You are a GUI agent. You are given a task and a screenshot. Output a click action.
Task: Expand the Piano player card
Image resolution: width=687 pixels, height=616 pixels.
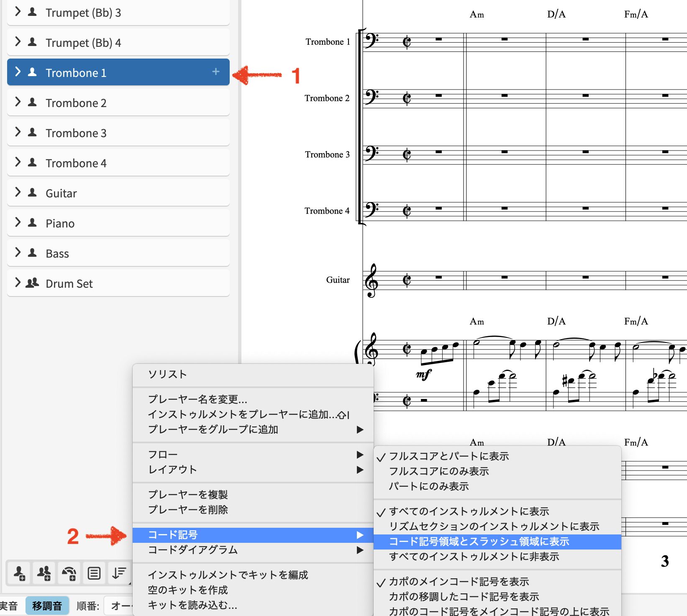(x=18, y=222)
